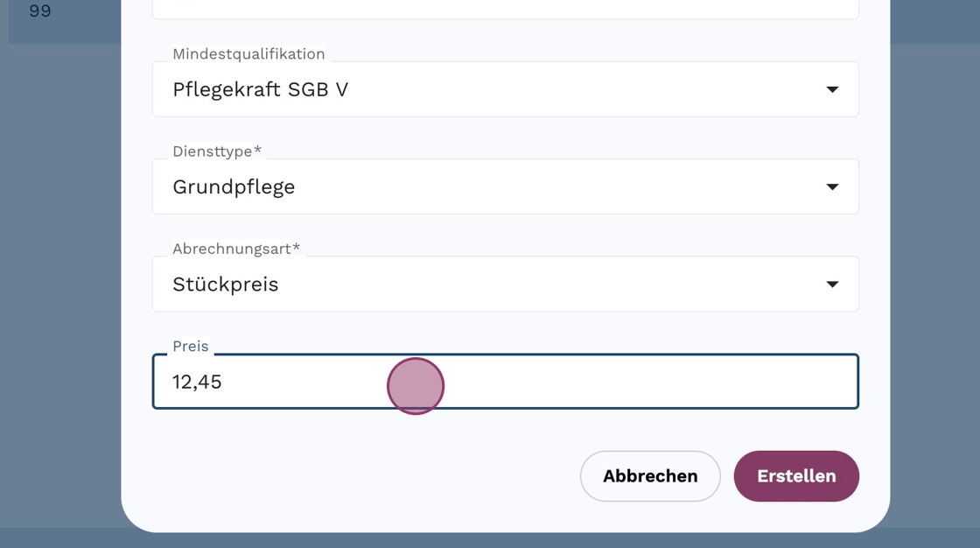The height and width of the screenshot is (548, 980).
Task: Click empty space inside the Diensttype field
Action: [x=569, y=186]
